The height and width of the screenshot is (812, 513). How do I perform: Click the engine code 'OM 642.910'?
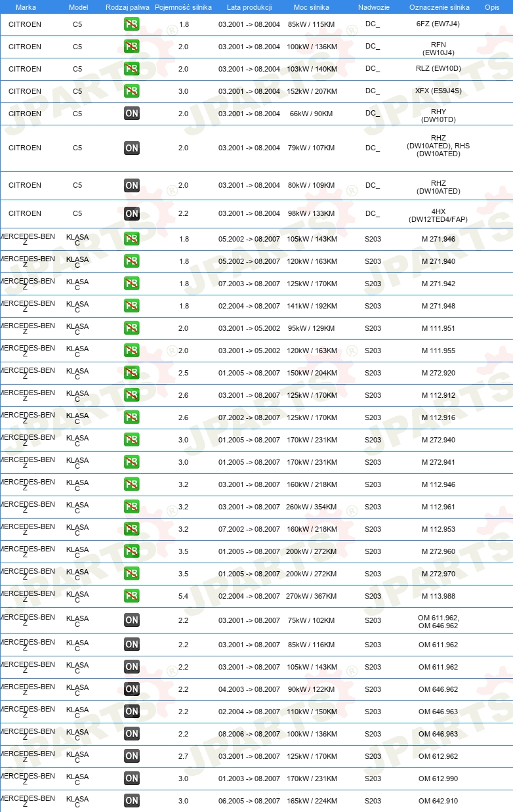pyautogui.click(x=438, y=801)
